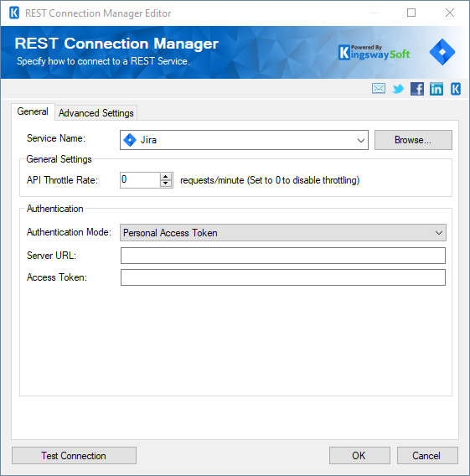Focus the Server URL text field
470x476 pixels.
[x=283, y=256]
